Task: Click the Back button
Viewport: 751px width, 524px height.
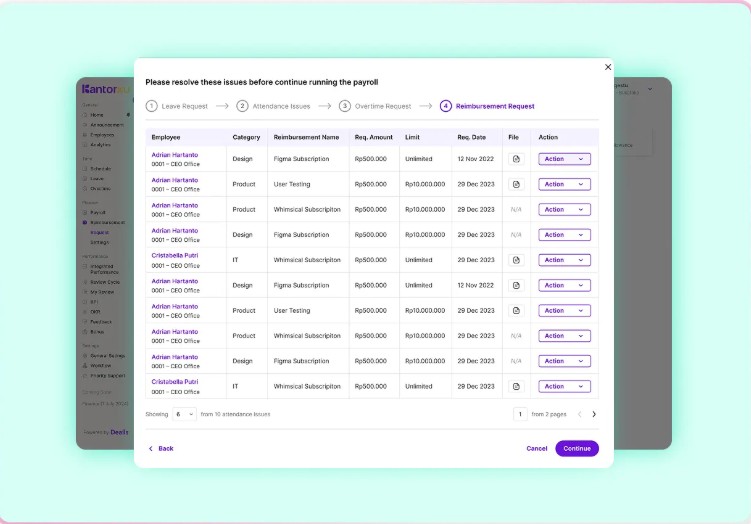Action: [x=161, y=449]
